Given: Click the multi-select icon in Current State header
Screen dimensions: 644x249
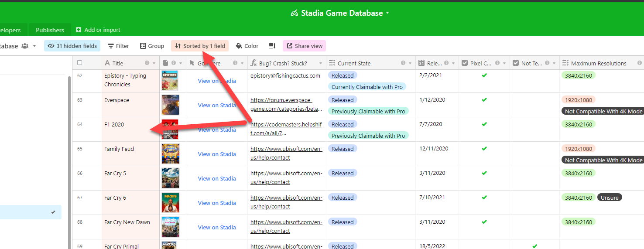Looking at the screenshot, I should tap(332, 63).
